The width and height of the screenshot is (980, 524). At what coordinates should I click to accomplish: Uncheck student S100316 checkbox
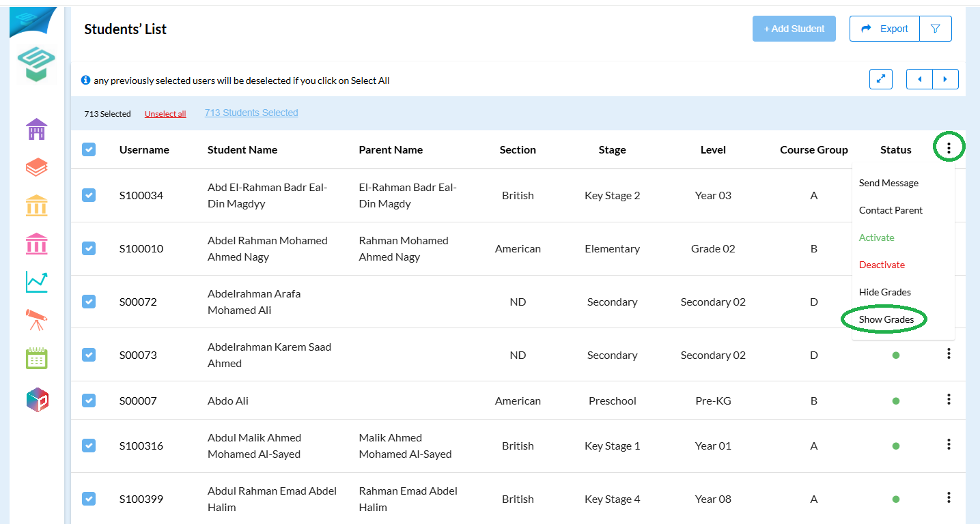pos(89,446)
